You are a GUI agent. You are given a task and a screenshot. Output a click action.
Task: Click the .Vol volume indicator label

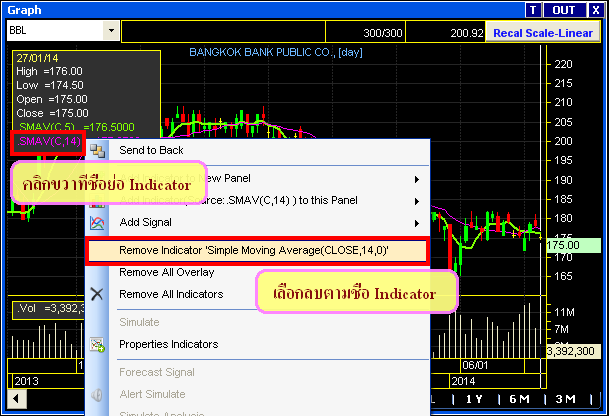[x=27, y=309]
